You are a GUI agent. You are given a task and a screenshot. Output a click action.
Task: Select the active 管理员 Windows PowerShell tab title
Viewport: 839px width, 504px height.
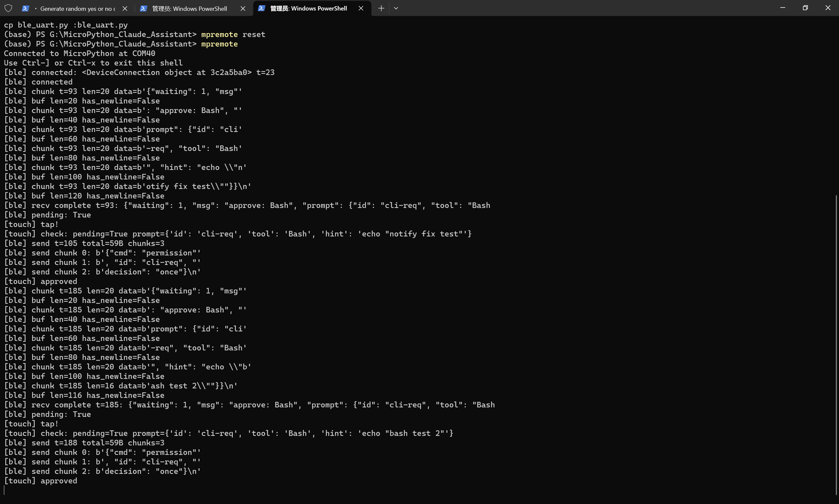pos(308,9)
